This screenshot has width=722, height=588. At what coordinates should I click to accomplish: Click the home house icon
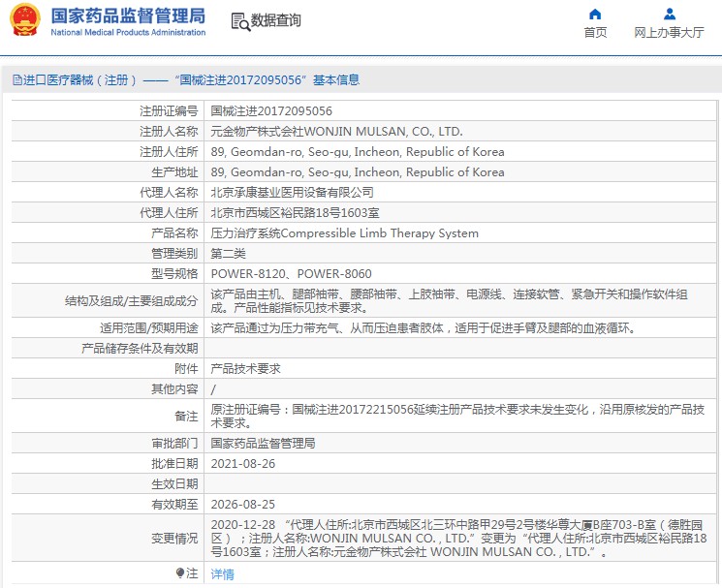coord(595,14)
